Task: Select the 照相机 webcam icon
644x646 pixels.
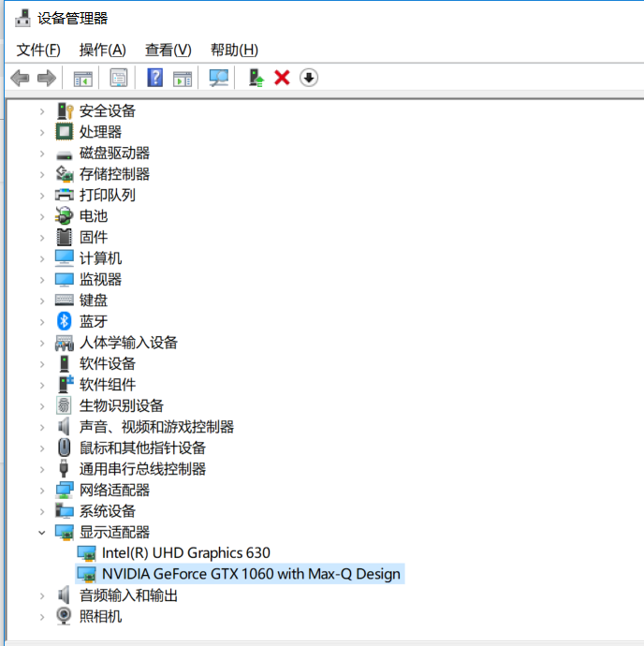Action: point(64,616)
